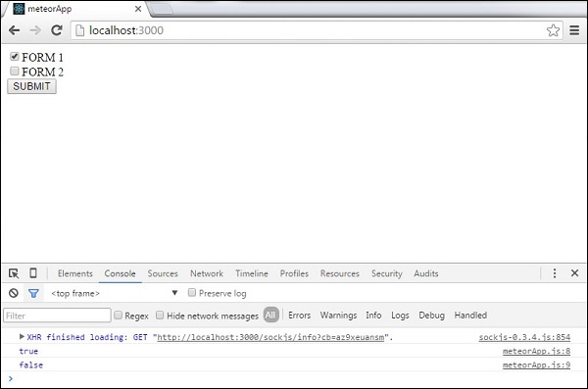
Task: Open sockjs-0.3.4.js:854 source link
Action: coord(524,337)
